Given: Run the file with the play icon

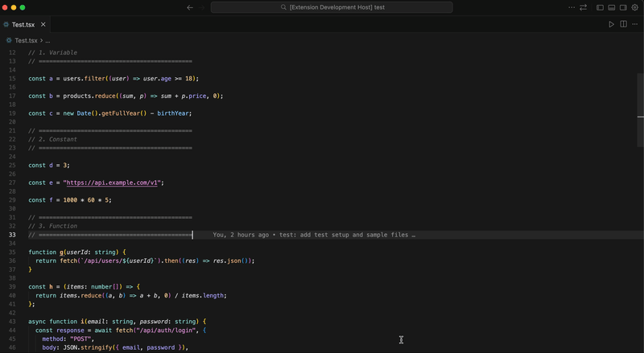Looking at the screenshot, I should coord(611,24).
